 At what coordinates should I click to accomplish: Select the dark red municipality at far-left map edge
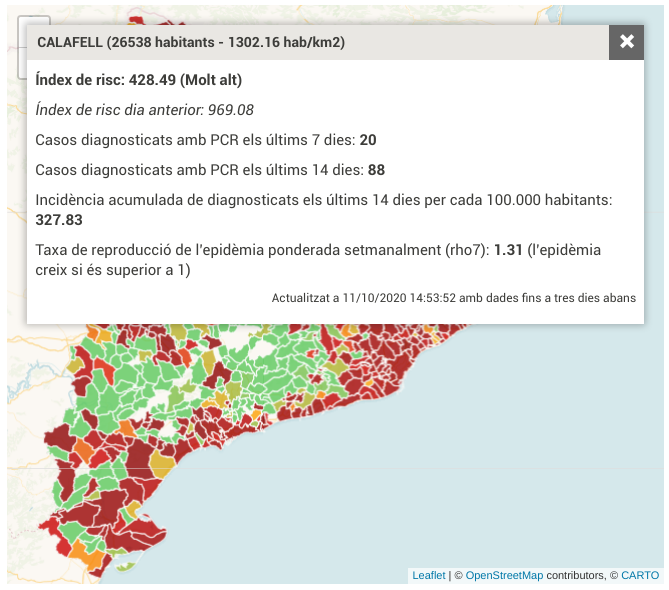pyautogui.click(x=57, y=440)
